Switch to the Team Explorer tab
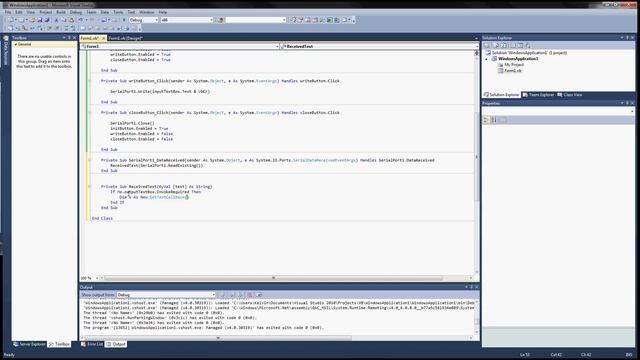The height and width of the screenshot is (360, 640). click(539, 95)
